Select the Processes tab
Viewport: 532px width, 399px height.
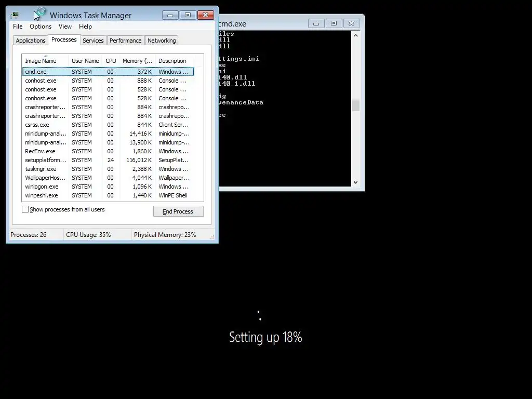pyautogui.click(x=64, y=39)
